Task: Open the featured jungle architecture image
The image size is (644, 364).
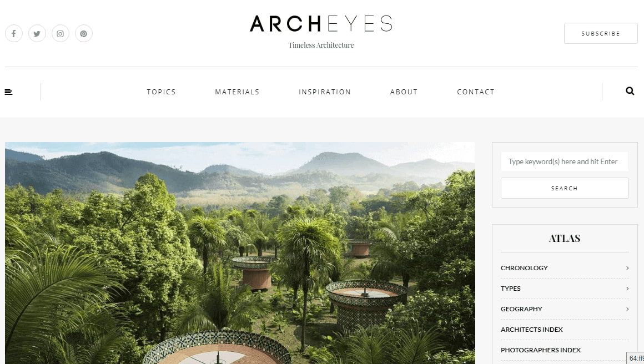Action: [x=240, y=253]
